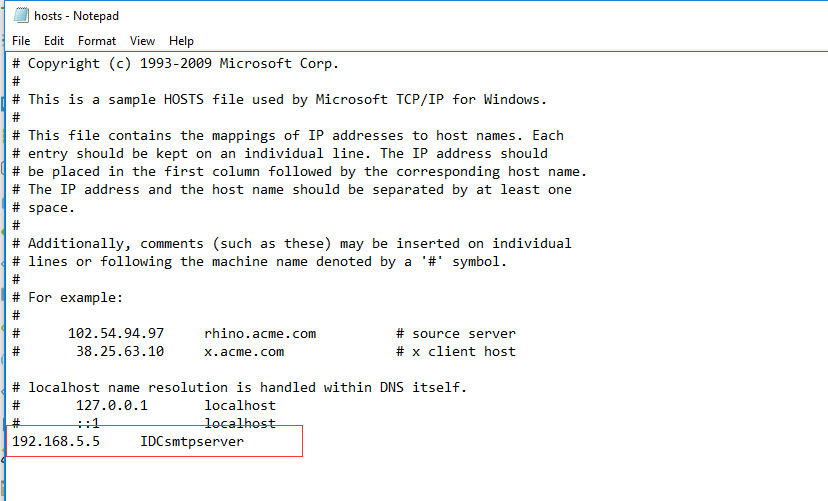Click the x.acme.com example host
This screenshot has height=501, width=828.
(244, 352)
